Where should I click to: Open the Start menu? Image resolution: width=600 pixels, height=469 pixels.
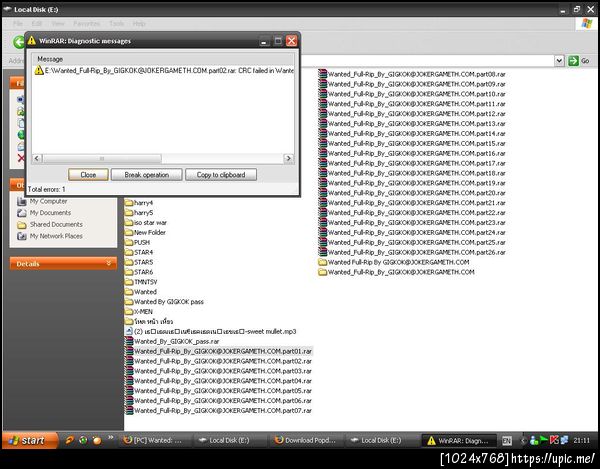pos(30,440)
